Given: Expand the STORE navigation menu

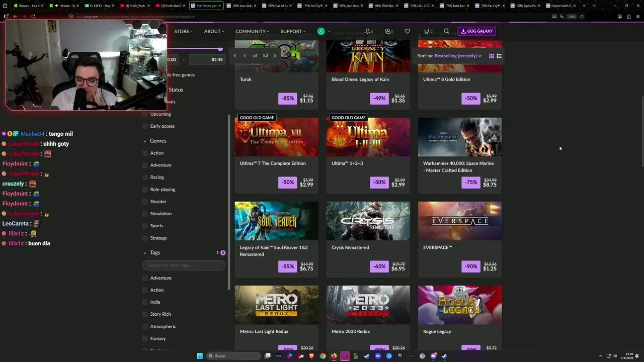Looking at the screenshot, I should pyautogui.click(x=183, y=31).
